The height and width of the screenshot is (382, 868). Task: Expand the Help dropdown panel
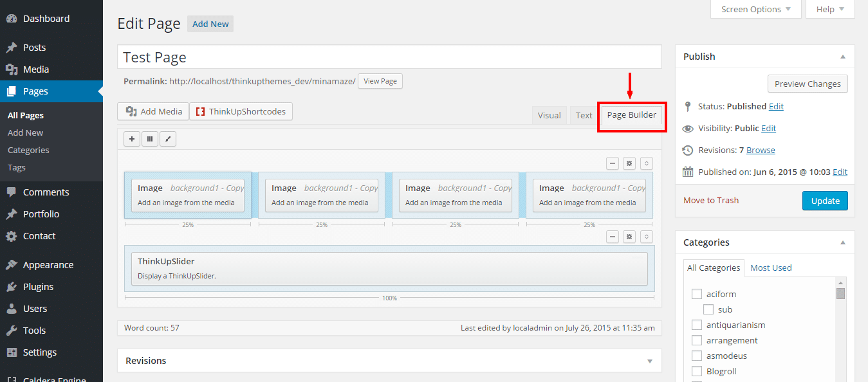[830, 9]
